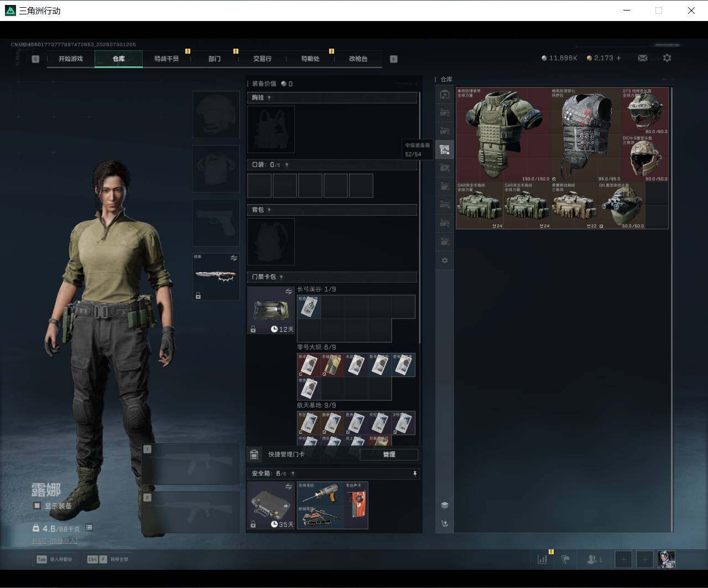The image size is (708, 588).
Task: Open the bar chart stats icon
Action: point(542,559)
